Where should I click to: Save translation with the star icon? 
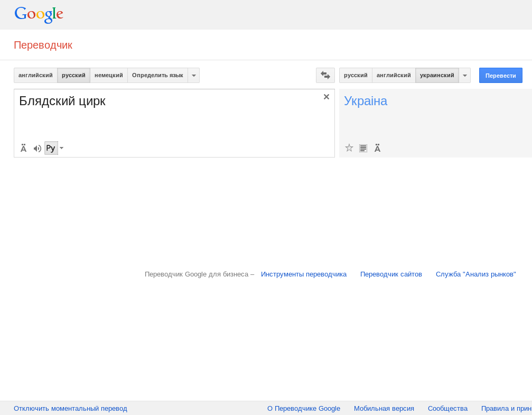click(x=349, y=148)
